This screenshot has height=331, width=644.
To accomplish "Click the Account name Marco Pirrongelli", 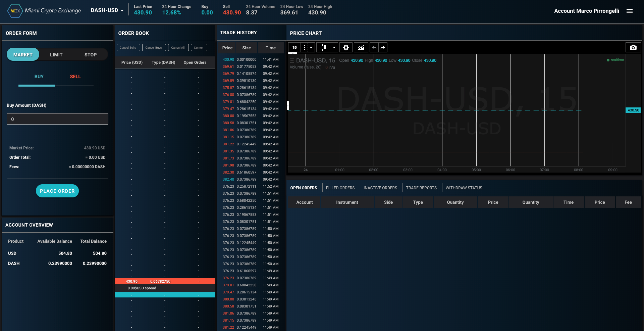I will click(x=587, y=11).
